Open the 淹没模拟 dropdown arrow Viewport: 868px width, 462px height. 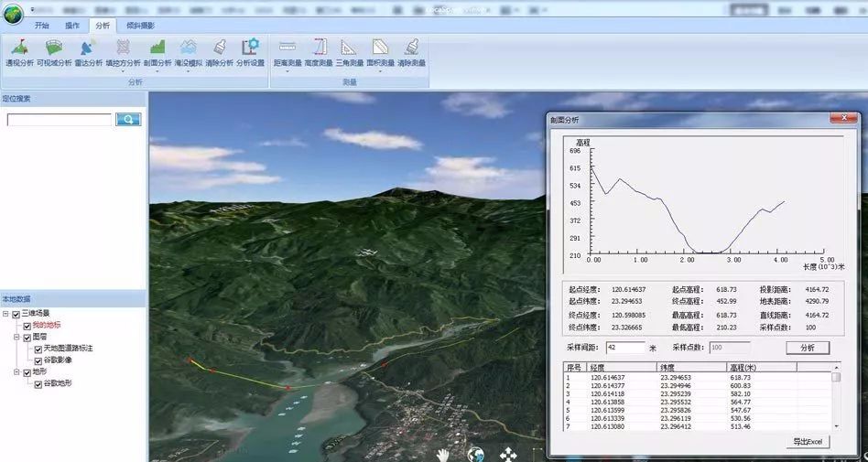tap(189, 71)
